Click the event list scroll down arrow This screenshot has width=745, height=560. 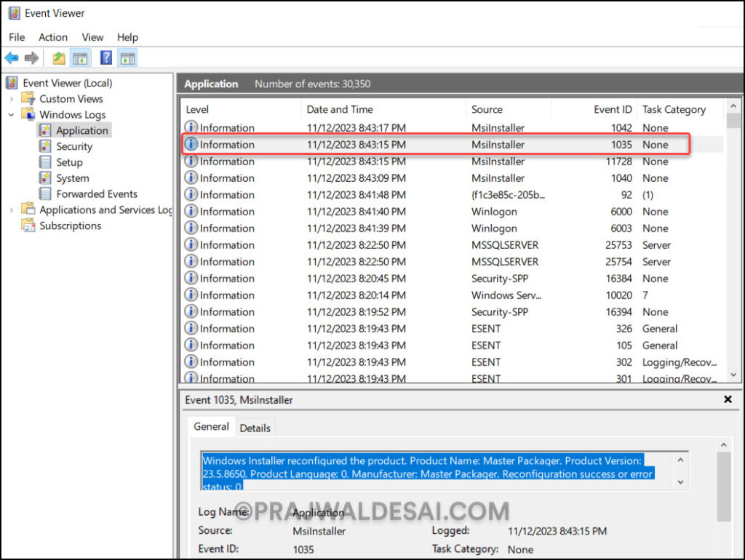click(733, 375)
